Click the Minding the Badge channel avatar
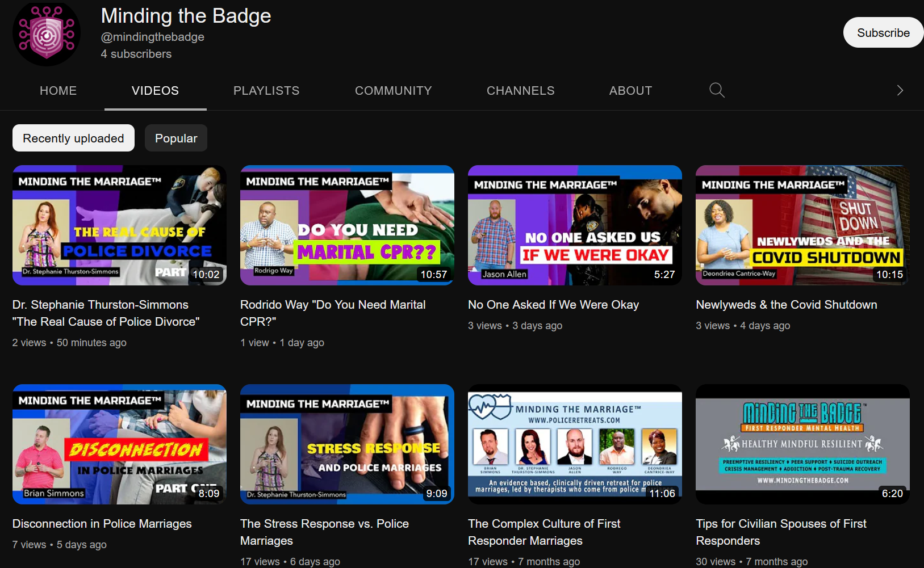This screenshot has height=568, width=924. click(x=47, y=34)
